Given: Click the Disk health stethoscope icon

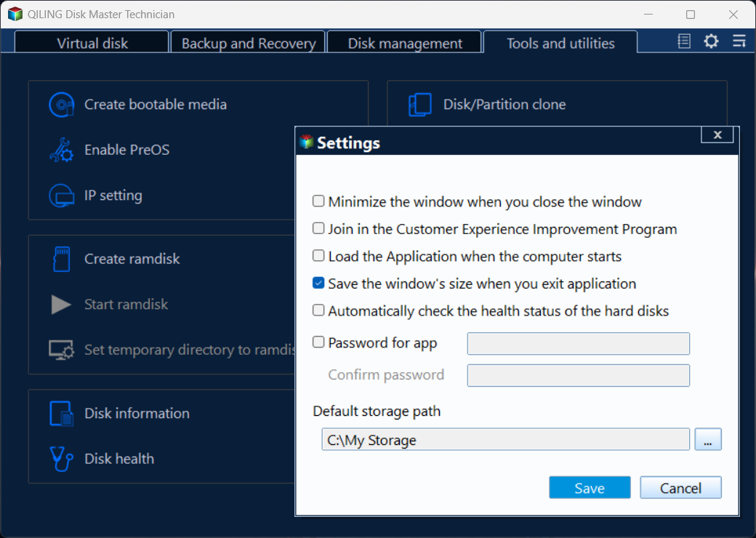Looking at the screenshot, I should [61, 459].
